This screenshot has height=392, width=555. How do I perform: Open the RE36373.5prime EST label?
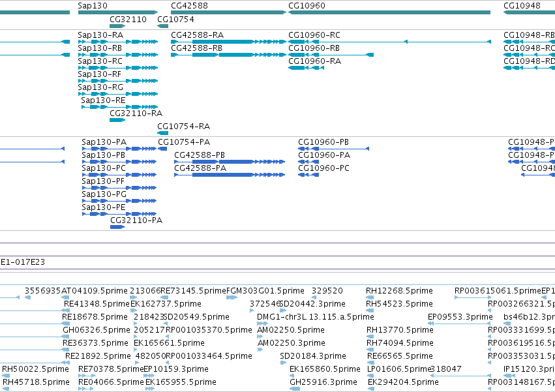(95, 343)
